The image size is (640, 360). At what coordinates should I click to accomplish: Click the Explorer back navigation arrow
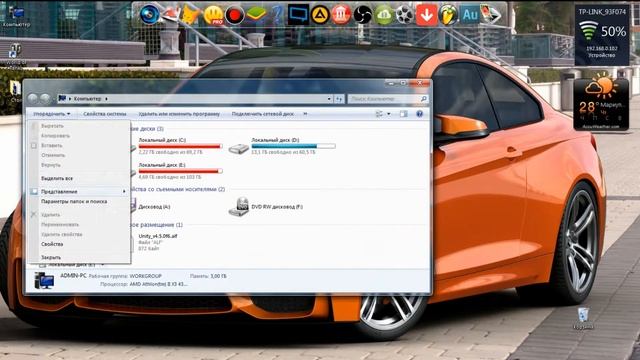tap(33, 98)
